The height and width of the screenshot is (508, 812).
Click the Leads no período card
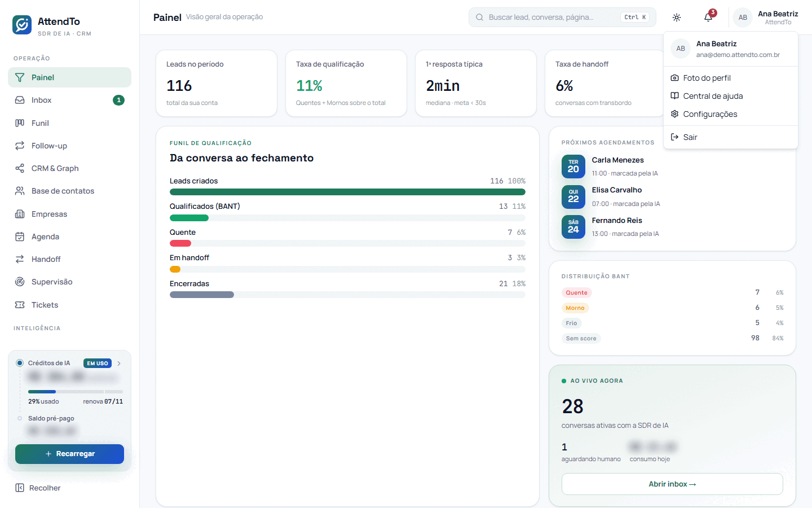pos(217,84)
